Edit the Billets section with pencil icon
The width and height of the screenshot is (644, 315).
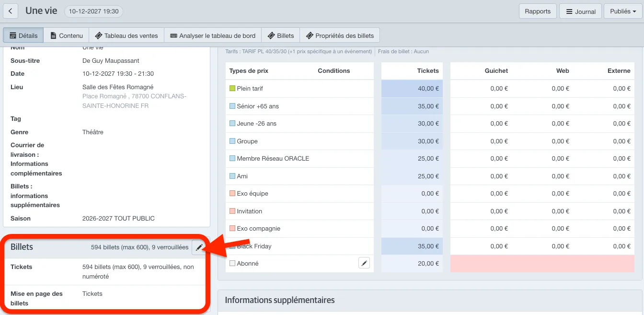point(199,247)
